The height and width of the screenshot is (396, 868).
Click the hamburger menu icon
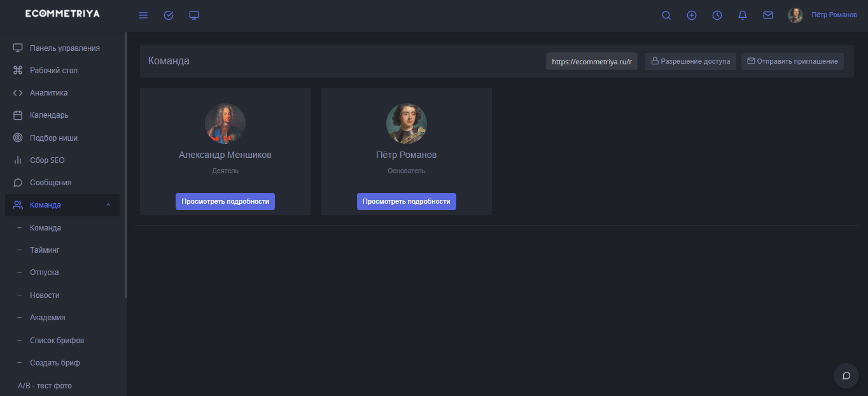tap(143, 15)
